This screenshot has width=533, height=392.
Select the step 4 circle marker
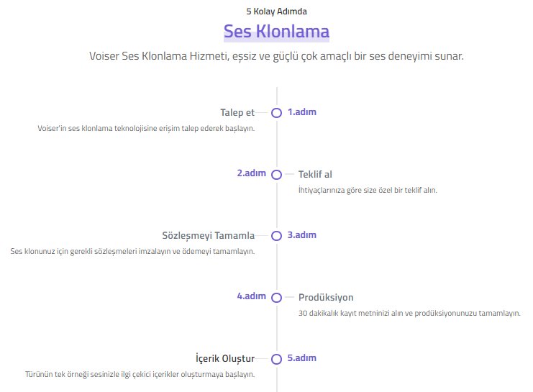276,298
